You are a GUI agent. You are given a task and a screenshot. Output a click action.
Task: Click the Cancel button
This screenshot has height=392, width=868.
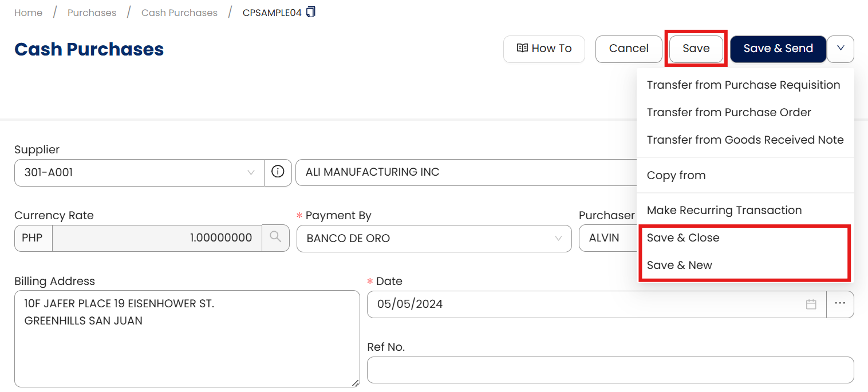click(629, 49)
